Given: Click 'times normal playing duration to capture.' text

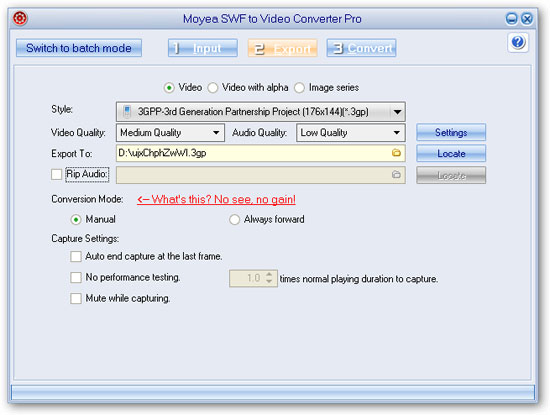Looking at the screenshot, I should click(359, 279).
